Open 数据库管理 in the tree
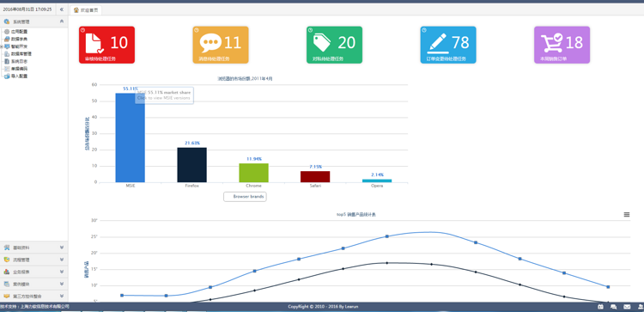 [21, 54]
